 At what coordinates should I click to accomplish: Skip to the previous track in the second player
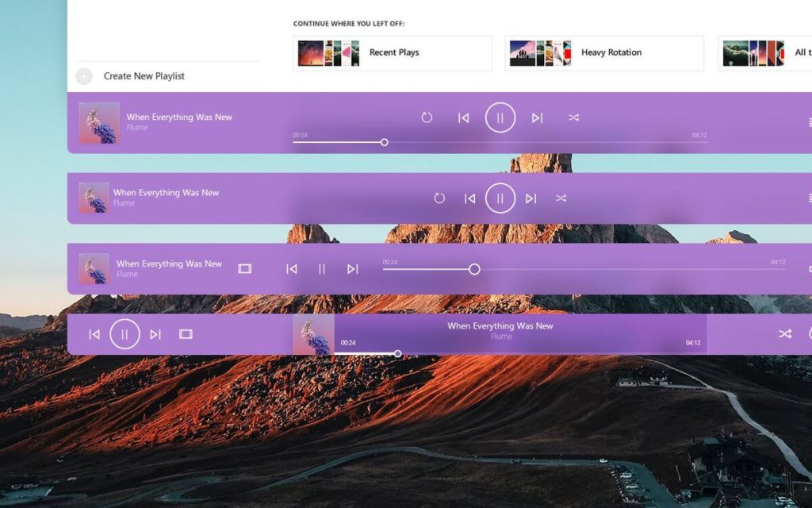(470, 198)
